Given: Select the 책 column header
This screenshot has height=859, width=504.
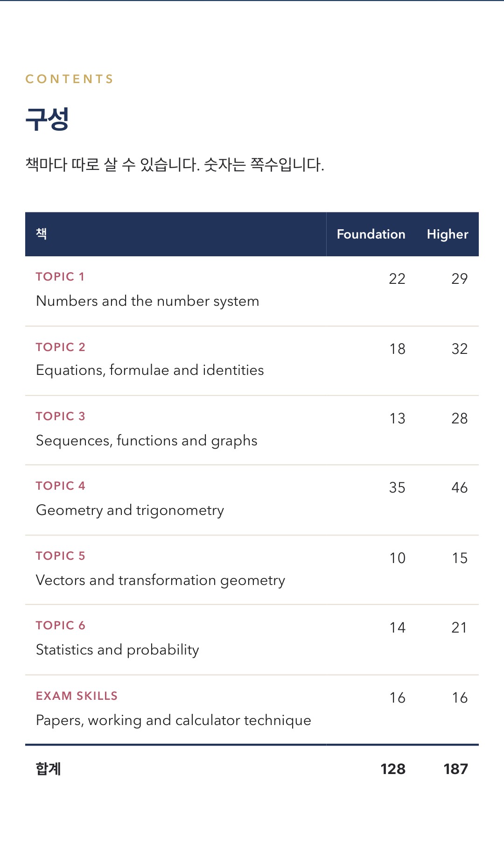Looking at the screenshot, I should [x=175, y=234].
